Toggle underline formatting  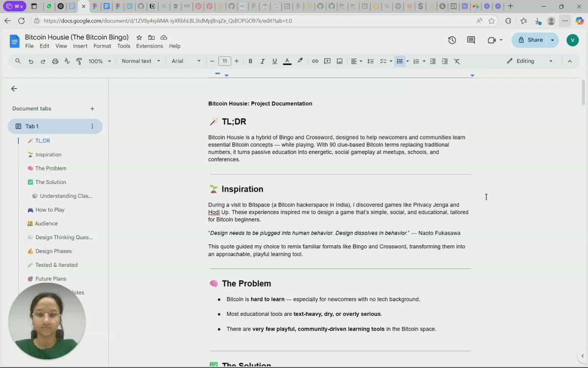(x=275, y=61)
